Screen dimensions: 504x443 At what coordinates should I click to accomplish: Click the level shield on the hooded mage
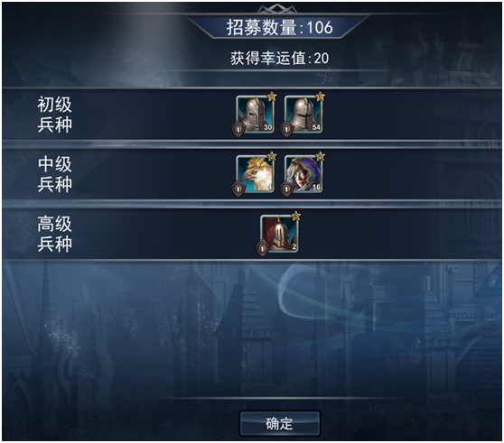coord(286,189)
